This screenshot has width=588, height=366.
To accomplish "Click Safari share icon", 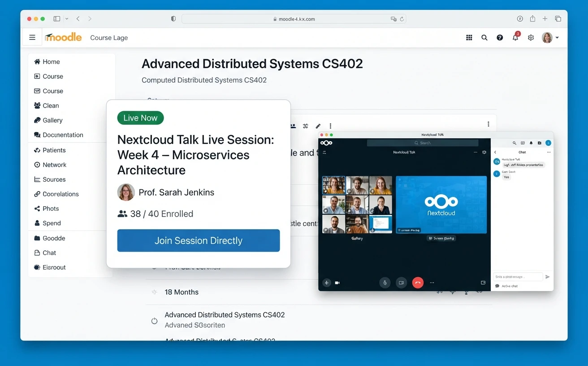I will tap(532, 19).
